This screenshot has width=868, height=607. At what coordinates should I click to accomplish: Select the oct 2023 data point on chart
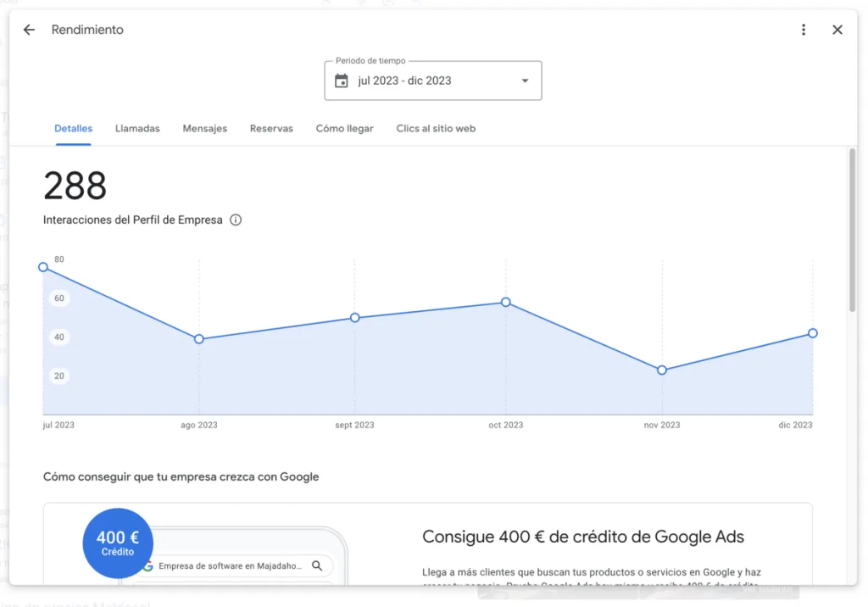[x=505, y=302]
